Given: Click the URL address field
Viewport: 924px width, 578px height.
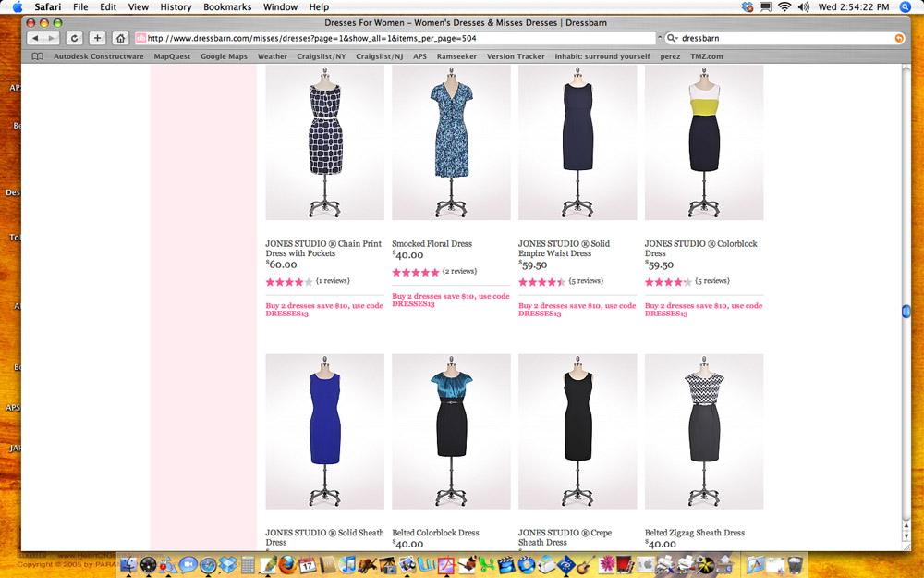Looking at the screenshot, I should (395, 38).
